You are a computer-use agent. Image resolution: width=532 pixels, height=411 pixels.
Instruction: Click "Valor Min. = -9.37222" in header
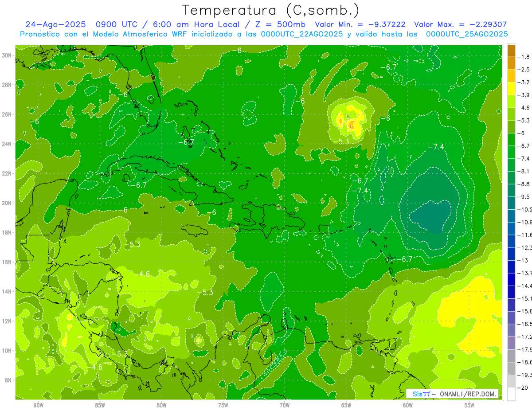click(x=360, y=24)
